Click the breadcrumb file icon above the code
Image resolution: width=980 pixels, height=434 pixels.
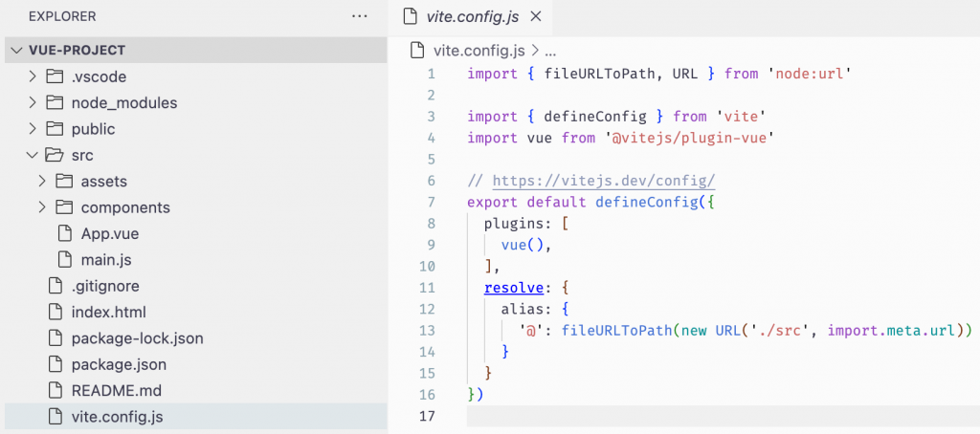417,50
